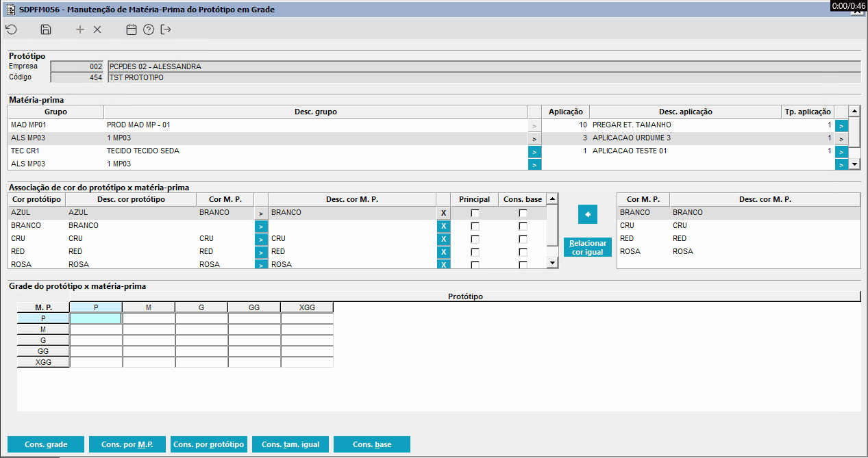Viewport: 868px width, 458px height.
Task: Click the GG row header in grade
Action: (43, 351)
